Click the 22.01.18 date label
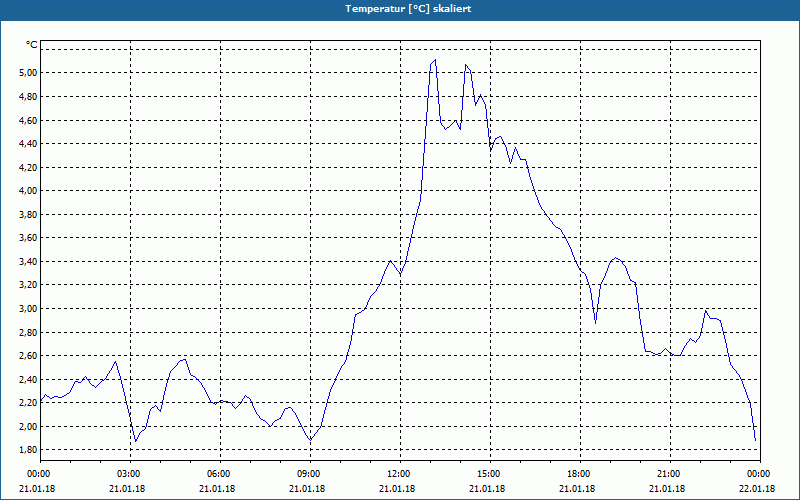This screenshot has width=800, height=500. (x=757, y=488)
